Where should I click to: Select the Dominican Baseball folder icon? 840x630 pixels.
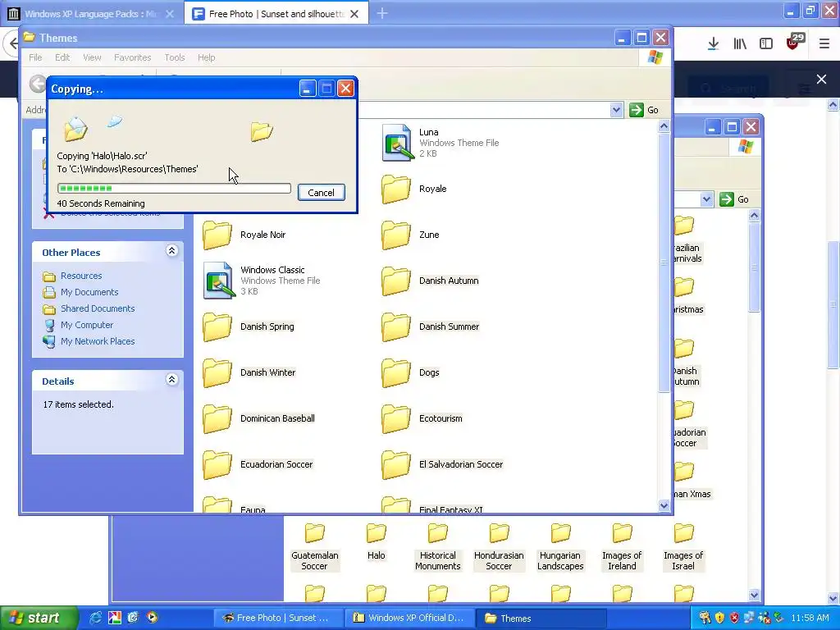pyautogui.click(x=217, y=418)
